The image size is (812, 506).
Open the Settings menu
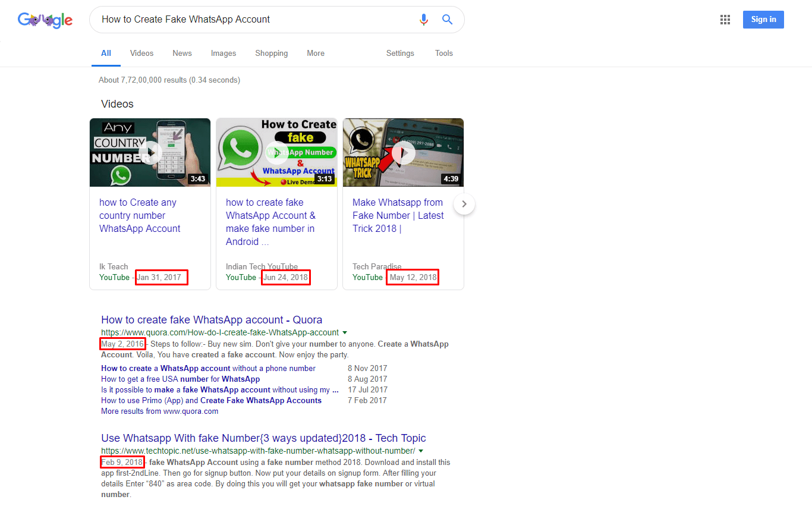tap(400, 54)
